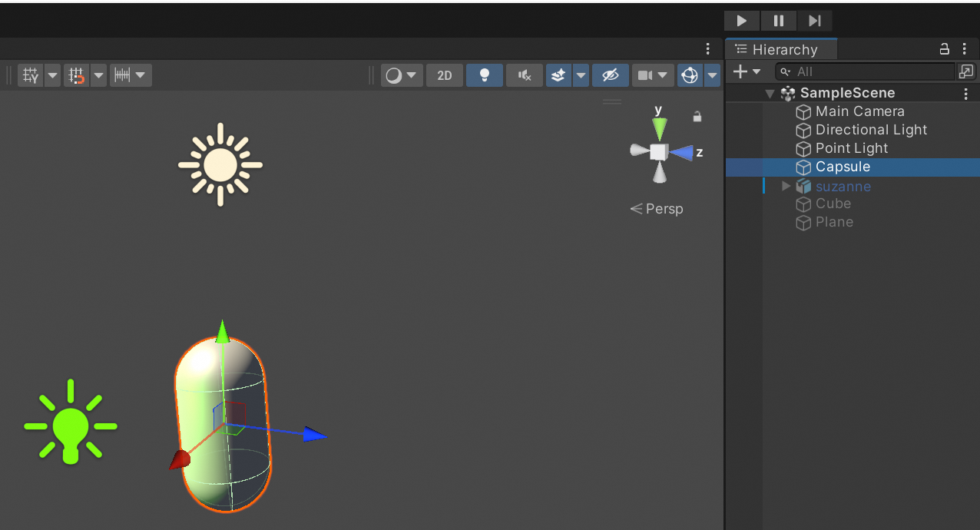Open the effects dropdown arrow
Image resolution: width=980 pixels, height=530 pixels.
coord(581,75)
